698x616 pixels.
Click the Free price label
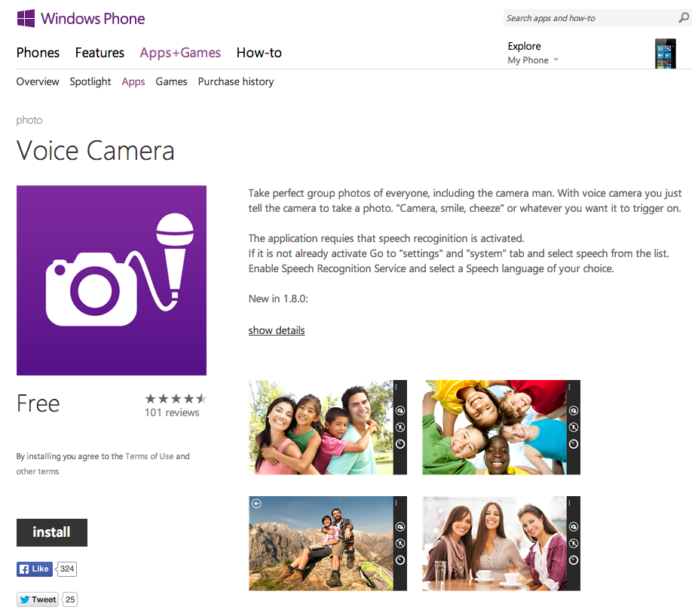pyautogui.click(x=38, y=403)
